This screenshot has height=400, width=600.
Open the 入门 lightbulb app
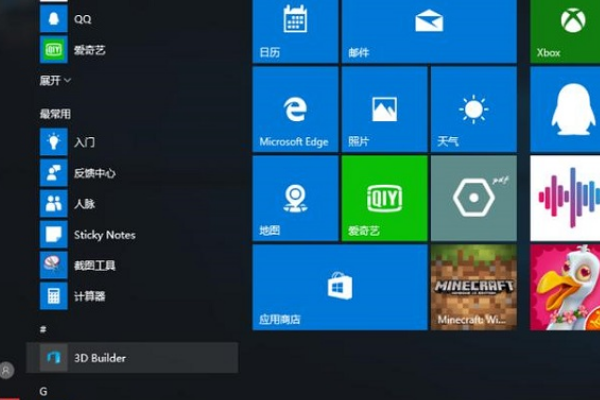tap(132, 142)
